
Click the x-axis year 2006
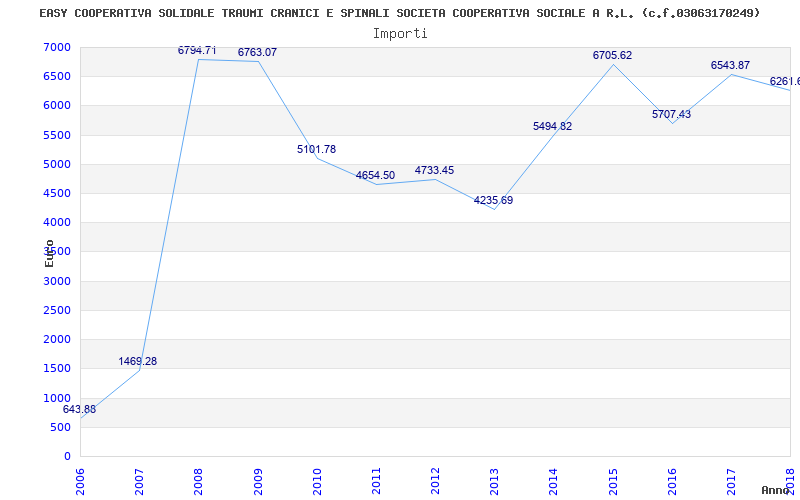81,481
